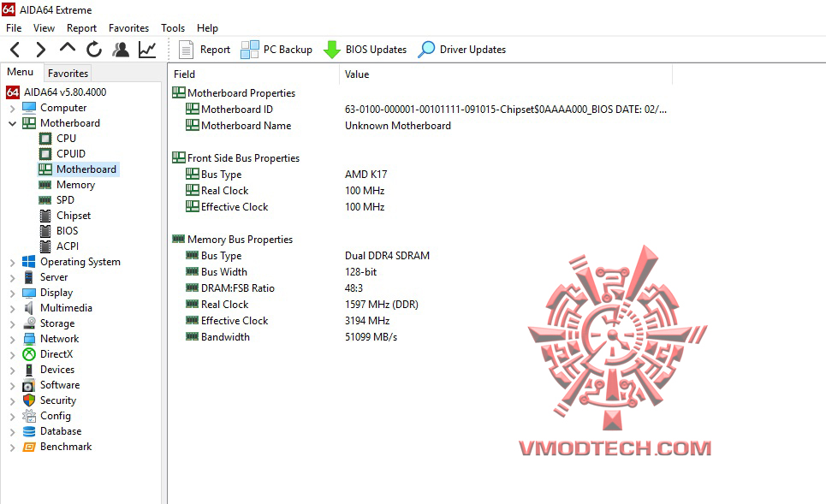The height and width of the screenshot is (504, 826).
Task: Expand the Computer tree node
Action: pyautogui.click(x=12, y=109)
